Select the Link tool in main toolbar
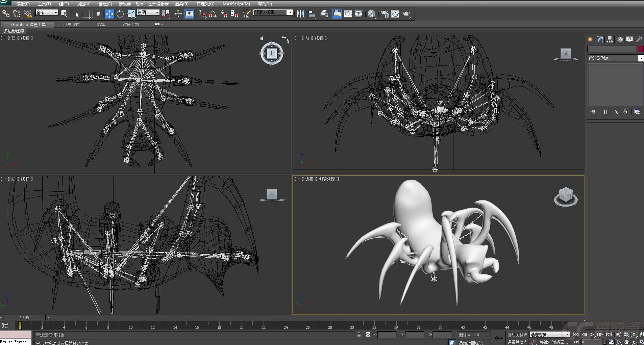The width and height of the screenshot is (644, 345). 6,14
